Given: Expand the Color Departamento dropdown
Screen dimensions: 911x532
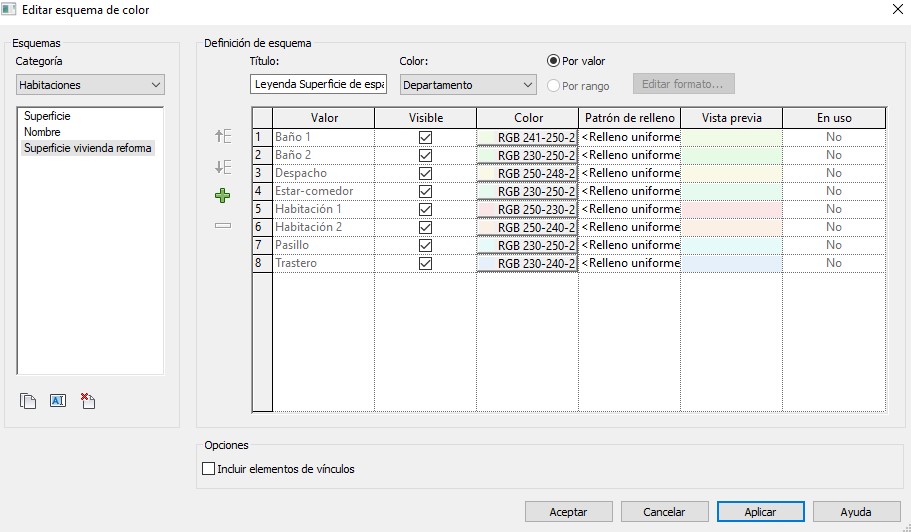Looking at the screenshot, I should pyautogui.click(x=468, y=85).
